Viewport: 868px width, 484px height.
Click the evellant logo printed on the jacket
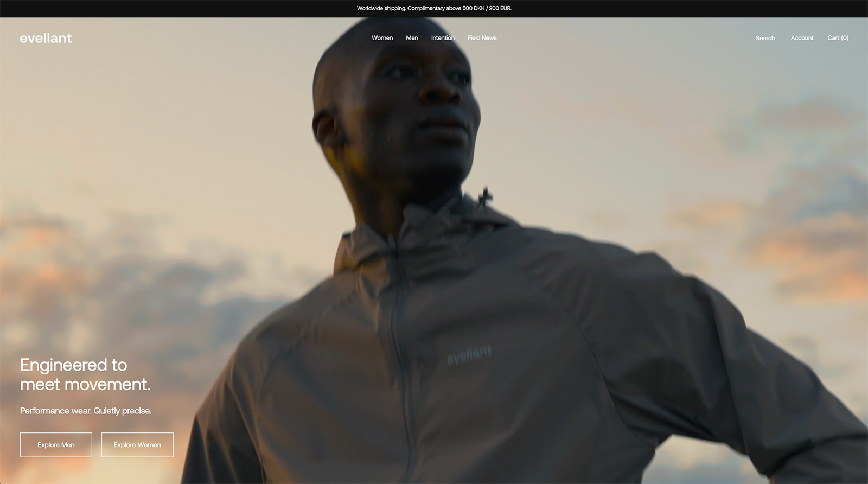[469, 355]
